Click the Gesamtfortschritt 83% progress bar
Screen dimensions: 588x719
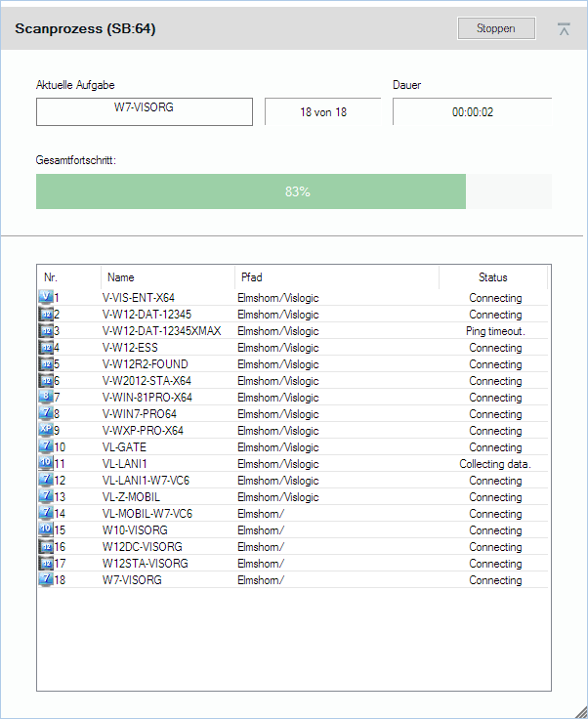[x=294, y=191]
